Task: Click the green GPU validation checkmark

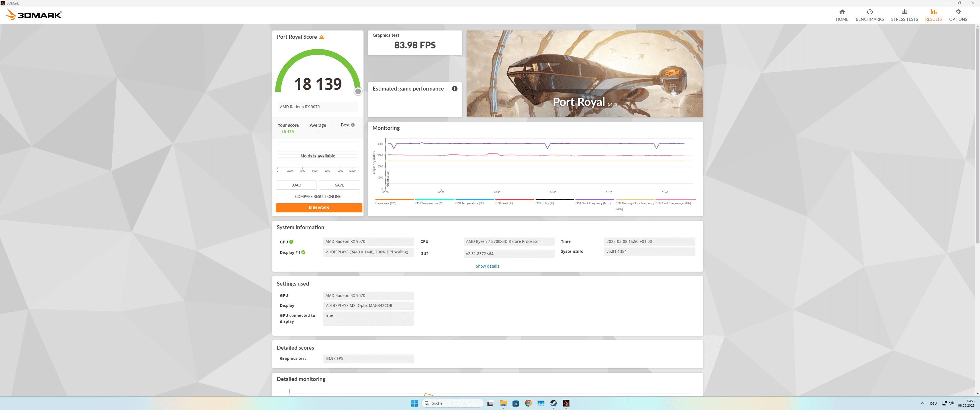Action: click(x=291, y=242)
